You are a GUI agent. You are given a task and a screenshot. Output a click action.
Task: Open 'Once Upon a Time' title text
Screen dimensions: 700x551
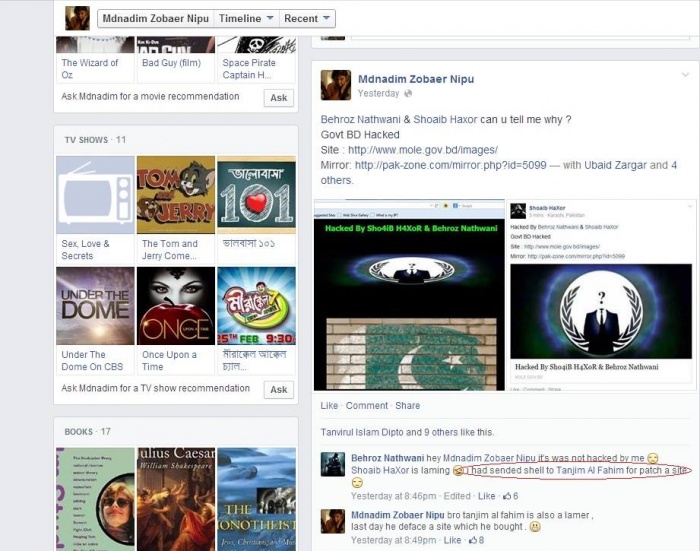tap(169, 360)
